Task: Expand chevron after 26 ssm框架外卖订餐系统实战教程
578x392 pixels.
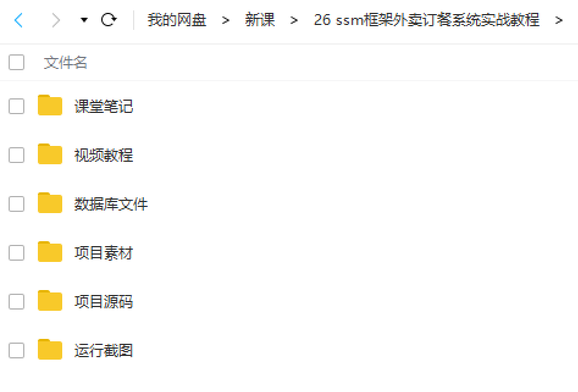Action: tap(559, 20)
